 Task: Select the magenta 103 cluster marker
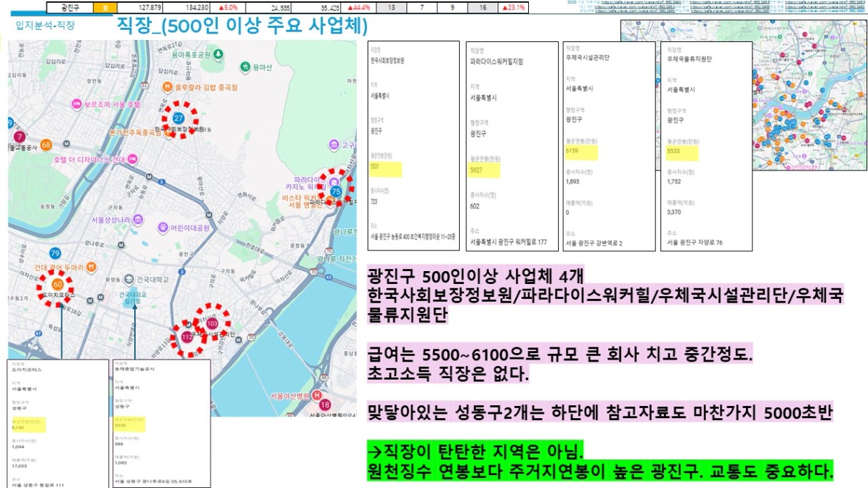coord(211,323)
